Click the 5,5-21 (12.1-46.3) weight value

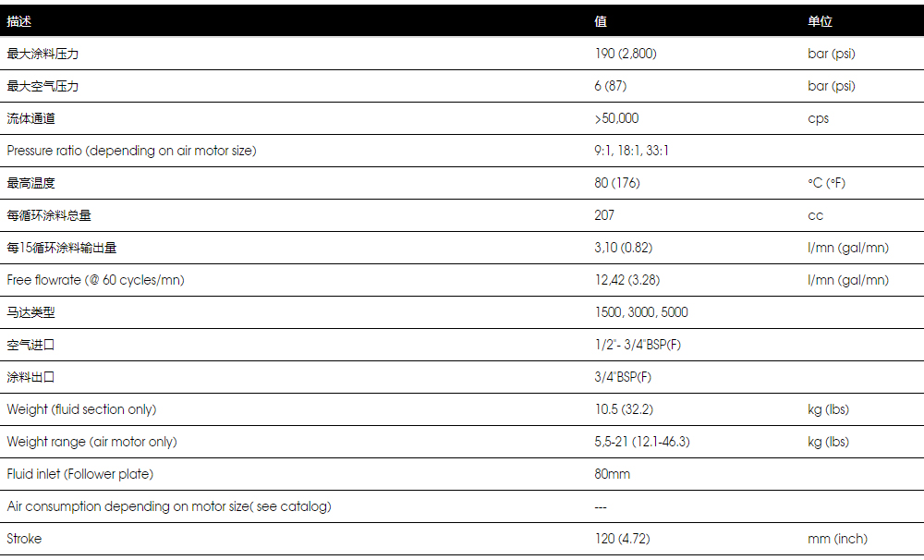642,442
